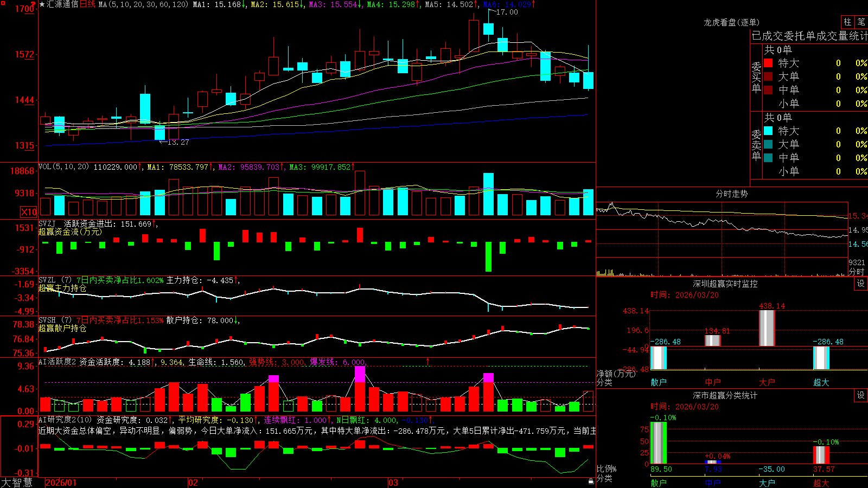This screenshot has width=868, height=488.
Task: Switch 龙虎看盘 to 笔 view
Action: coord(861,22)
